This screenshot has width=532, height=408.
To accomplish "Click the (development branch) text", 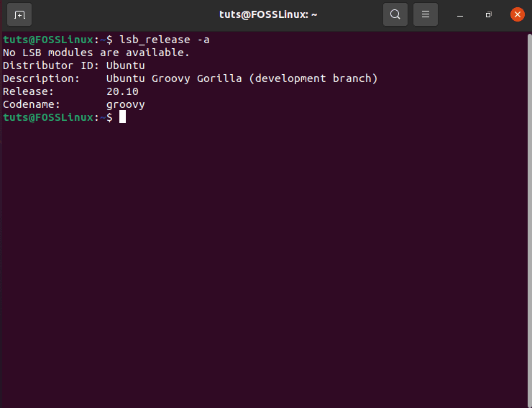I will point(313,78).
